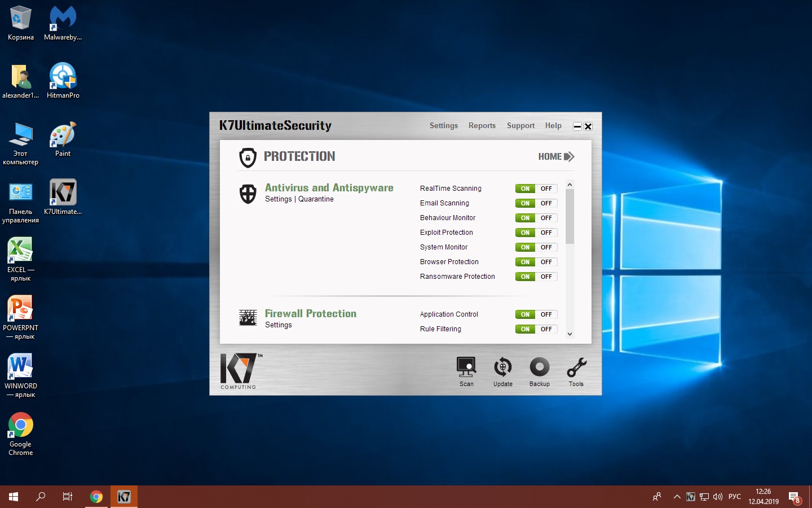This screenshot has width=812, height=508.
Task: Click the HOME arrow icon
Action: point(569,156)
